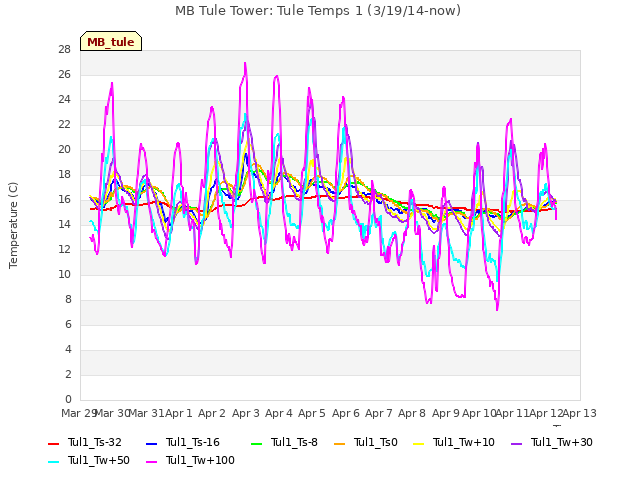Click the 22 y-axis tick label
Image resolution: width=640 pixels, height=480 pixels.
[x=64, y=124]
